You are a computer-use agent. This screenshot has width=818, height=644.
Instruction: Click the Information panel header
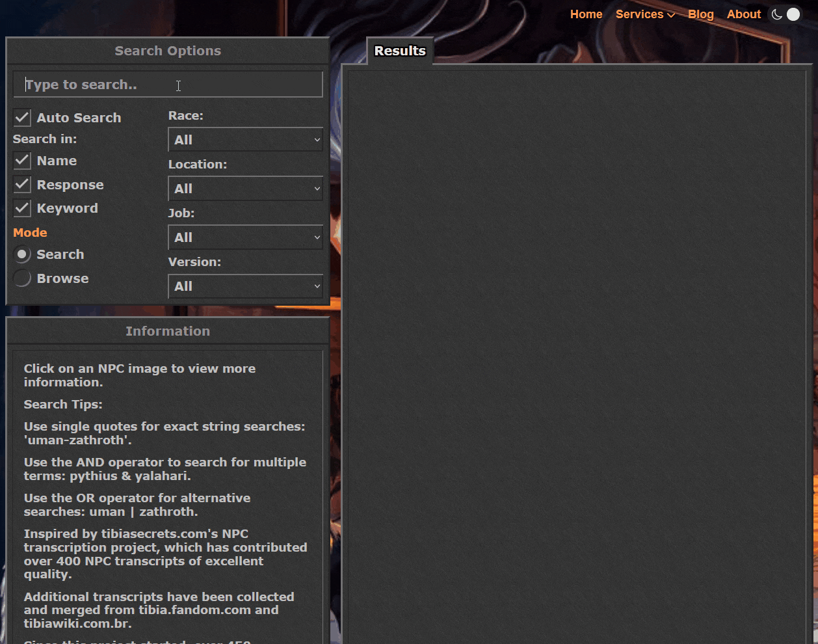[168, 331]
